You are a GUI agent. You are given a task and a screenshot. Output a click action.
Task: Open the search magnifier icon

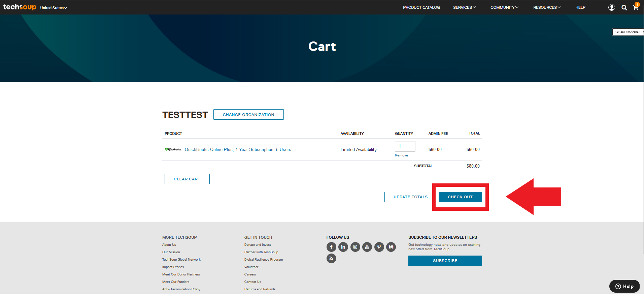tap(624, 7)
